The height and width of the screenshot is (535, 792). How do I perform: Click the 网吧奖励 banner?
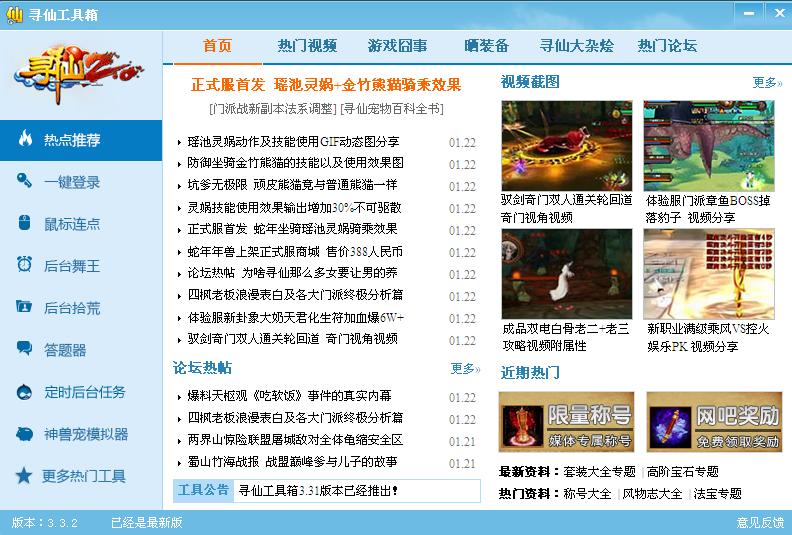pos(714,422)
